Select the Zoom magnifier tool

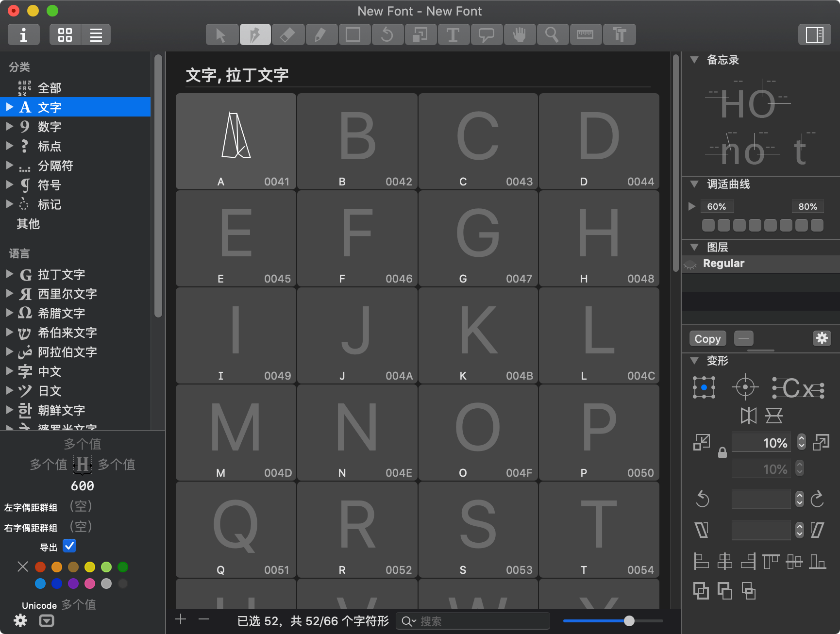click(552, 34)
